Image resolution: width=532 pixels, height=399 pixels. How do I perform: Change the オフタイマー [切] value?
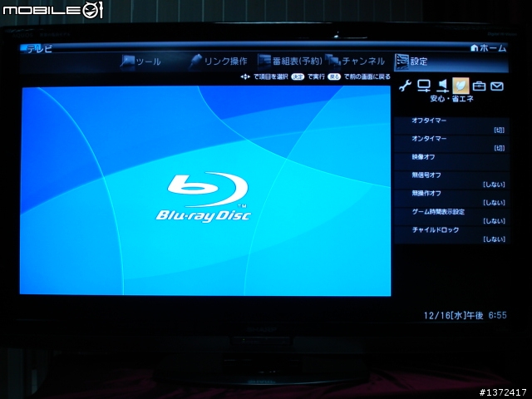pyautogui.click(x=500, y=130)
